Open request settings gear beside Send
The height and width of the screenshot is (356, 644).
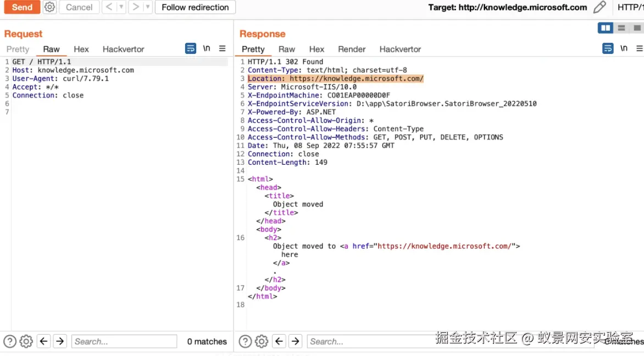49,7
